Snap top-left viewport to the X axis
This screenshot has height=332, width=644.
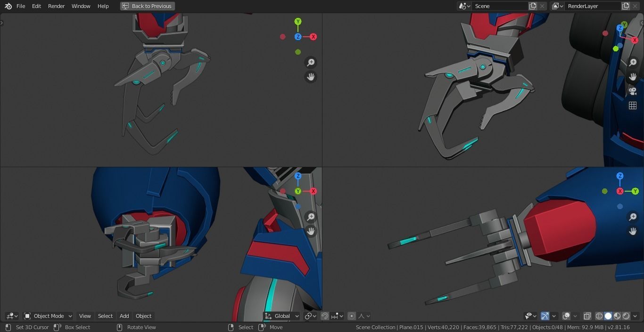pos(313,37)
